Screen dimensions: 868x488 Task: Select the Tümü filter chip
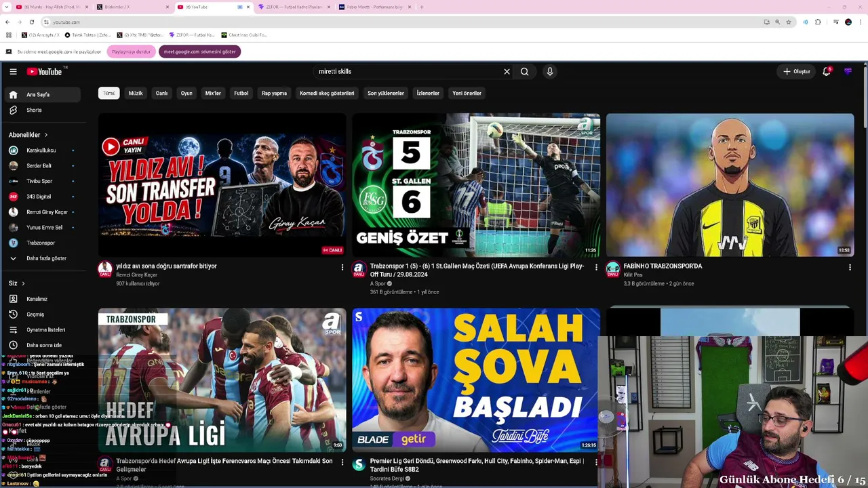point(109,93)
